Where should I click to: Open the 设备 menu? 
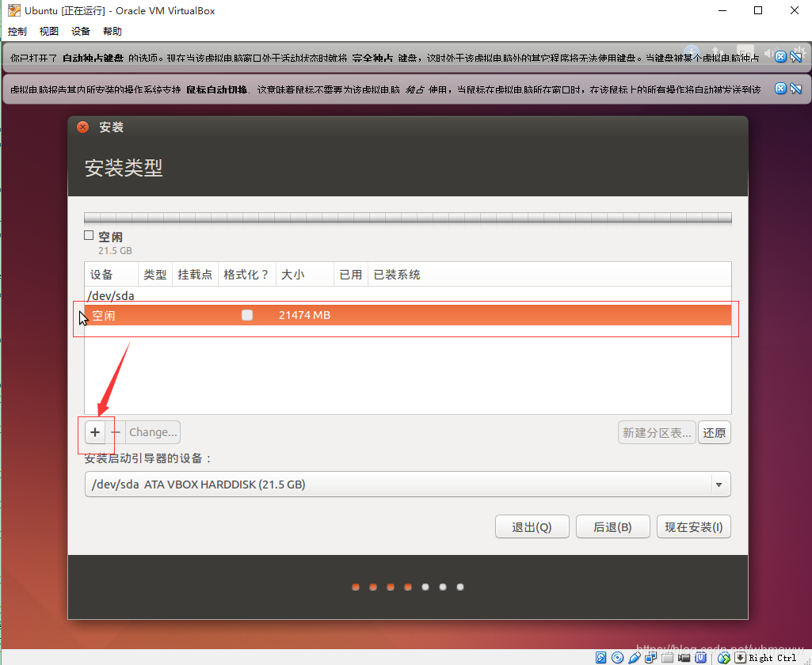pyautogui.click(x=80, y=31)
